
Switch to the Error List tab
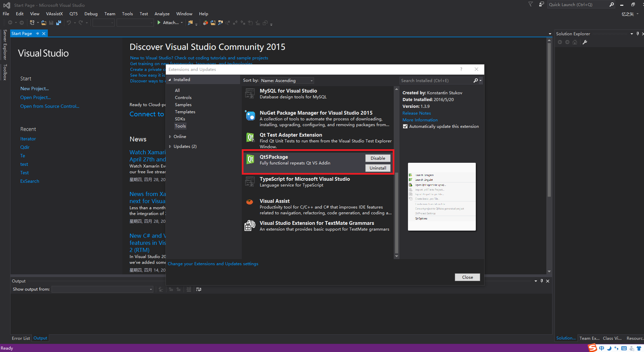(x=21, y=338)
